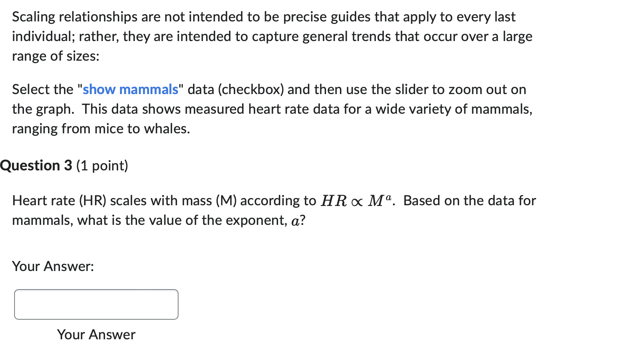Click the italic exponent "a?" at sentence end
The height and width of the screenshot is (364, 630).
pos(298,221)
